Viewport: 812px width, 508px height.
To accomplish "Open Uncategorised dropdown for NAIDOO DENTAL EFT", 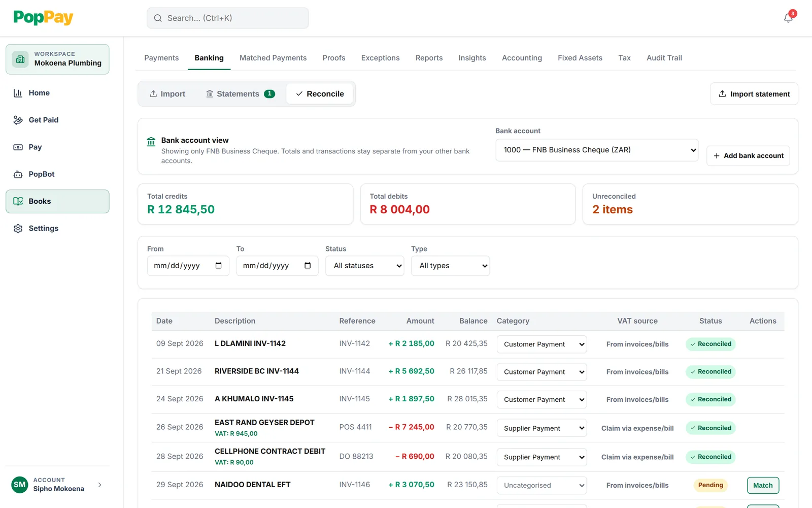I will tap(542, 485).
